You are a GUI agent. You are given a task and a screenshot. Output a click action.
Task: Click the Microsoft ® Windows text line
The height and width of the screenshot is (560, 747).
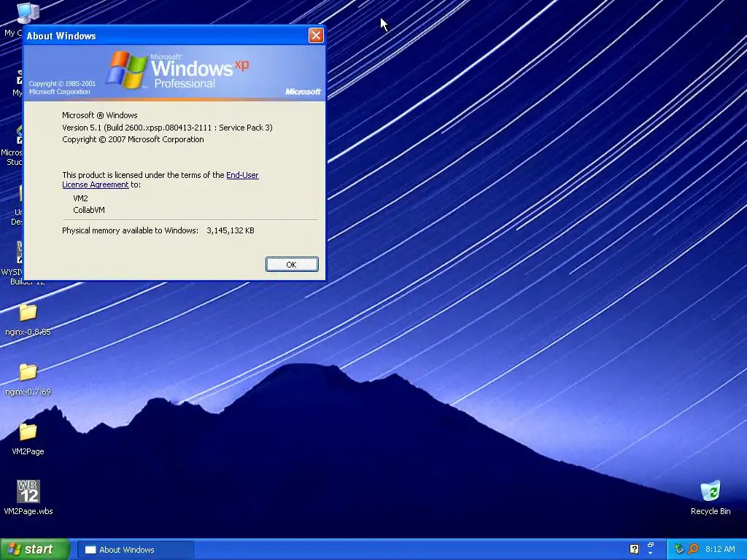[x=99, y=115]
